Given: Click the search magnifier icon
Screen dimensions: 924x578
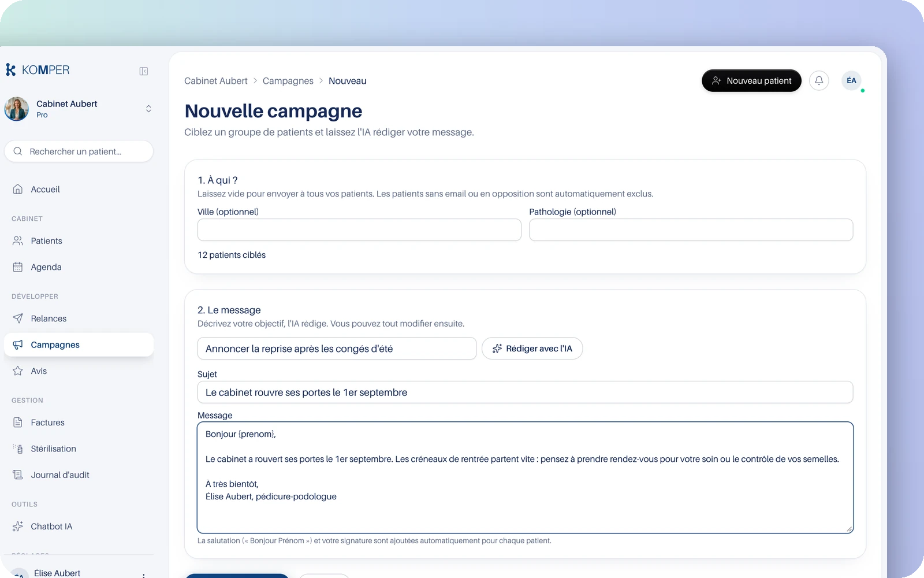Looking at the screenshot, I should pos(18,151).
